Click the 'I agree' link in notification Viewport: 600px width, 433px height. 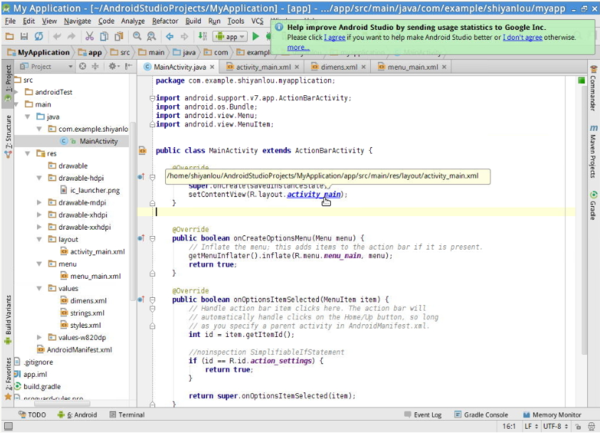click(334, 37)
